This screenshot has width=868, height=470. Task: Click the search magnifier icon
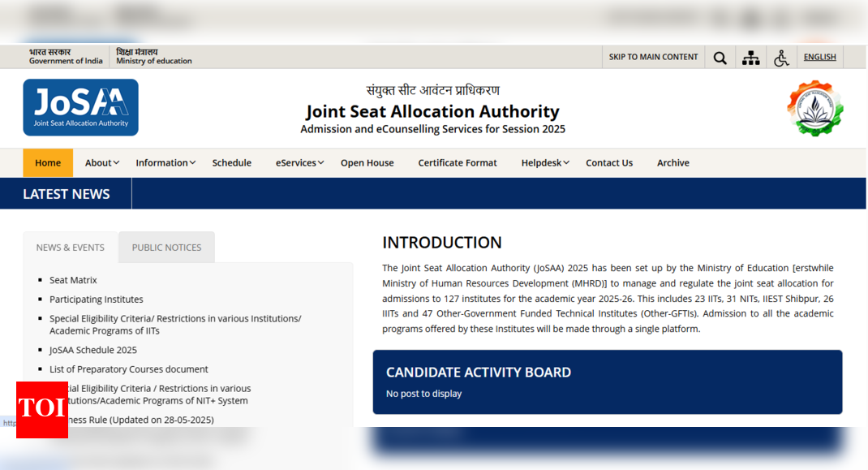click(720, 58)
